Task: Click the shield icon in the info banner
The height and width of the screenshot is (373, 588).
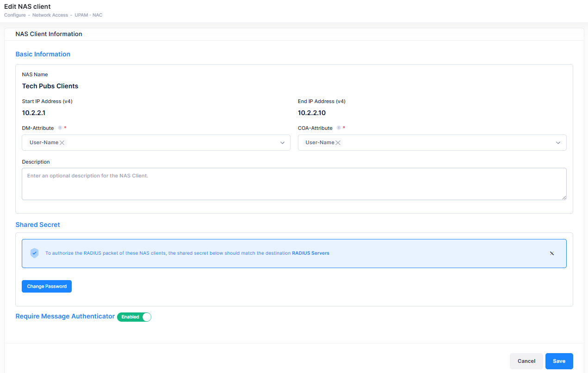Action: pos(34,253)
